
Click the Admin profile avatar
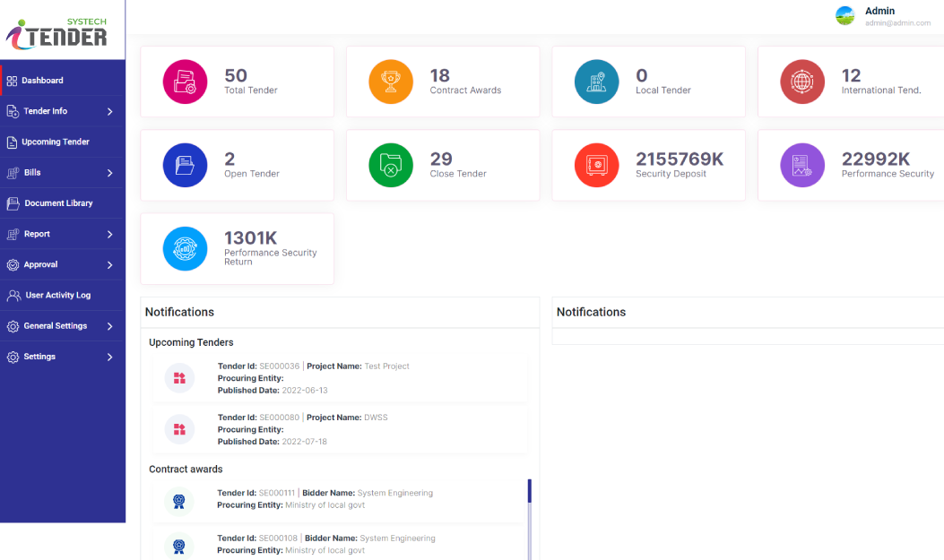844,16
